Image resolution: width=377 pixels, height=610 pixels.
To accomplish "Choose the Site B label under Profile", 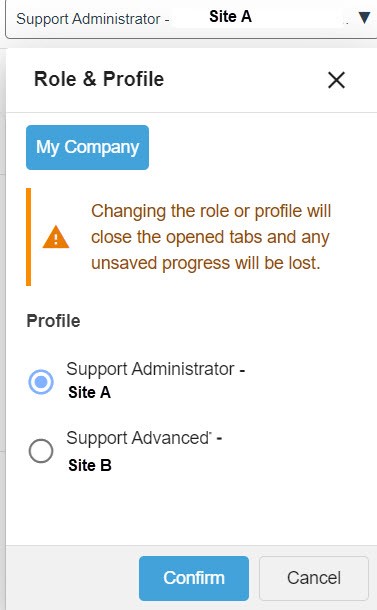I will pos(90,465).
